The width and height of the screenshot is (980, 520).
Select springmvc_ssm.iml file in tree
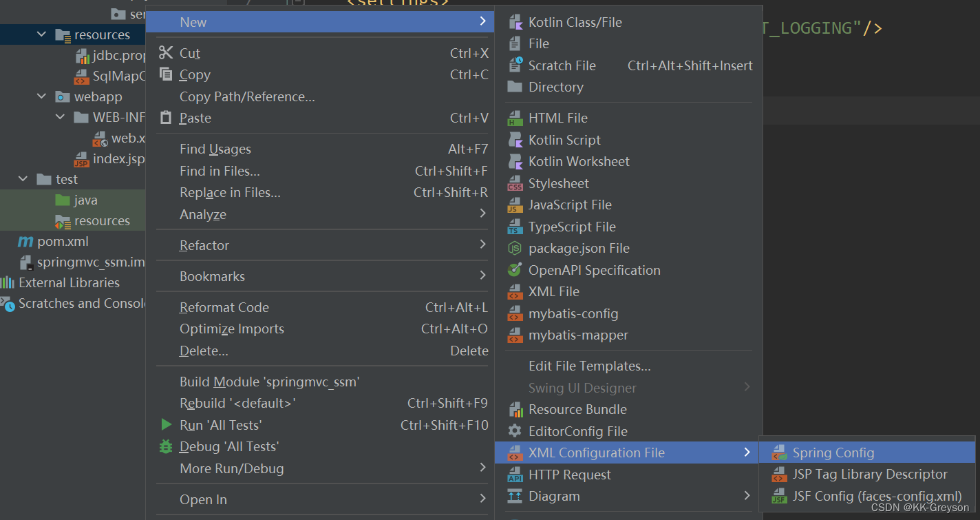[x=91, y=262]
